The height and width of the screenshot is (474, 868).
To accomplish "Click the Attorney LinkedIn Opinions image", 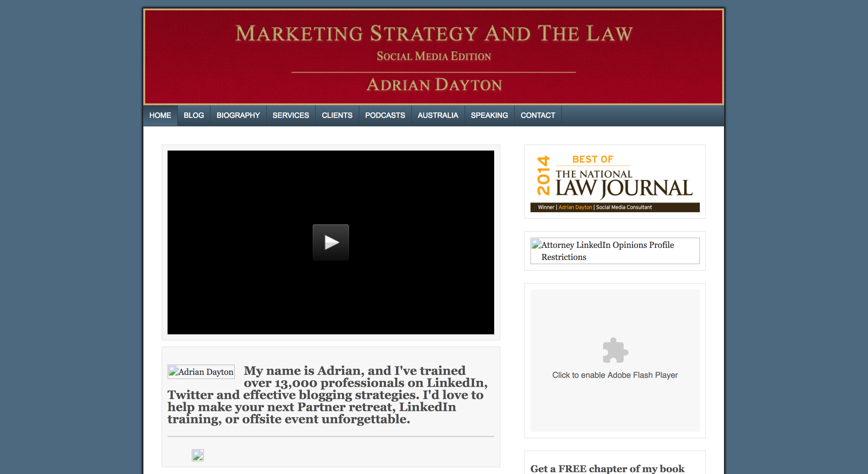I will (x=615, y=251).
